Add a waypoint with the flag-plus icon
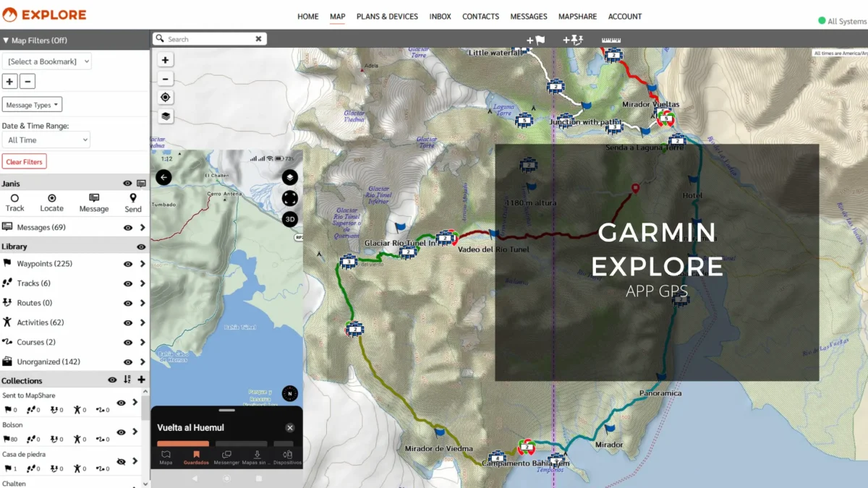This screenshot has width=868, height=488. pyautogui.click(x=535, y=40)
